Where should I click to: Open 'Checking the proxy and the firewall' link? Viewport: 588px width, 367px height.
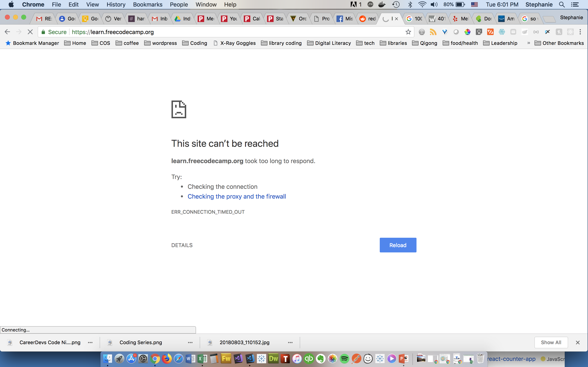236,196
